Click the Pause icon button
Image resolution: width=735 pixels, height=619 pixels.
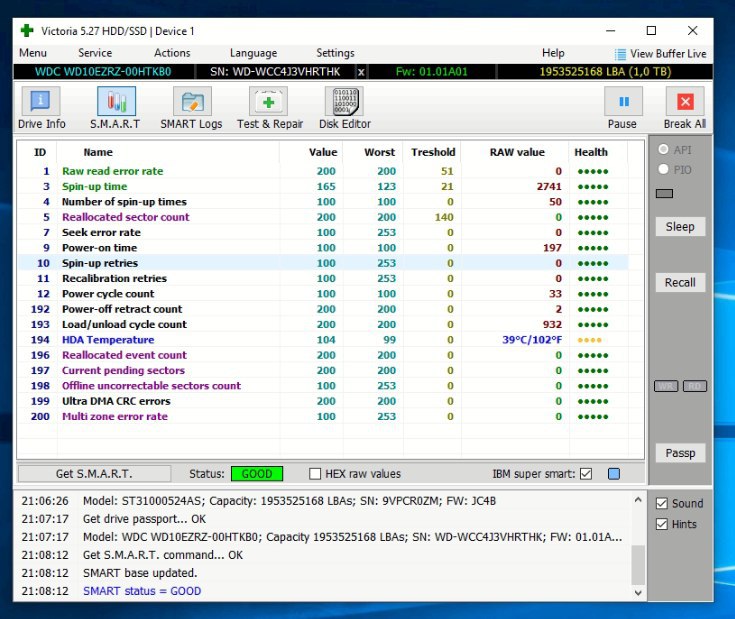[623, 101]
